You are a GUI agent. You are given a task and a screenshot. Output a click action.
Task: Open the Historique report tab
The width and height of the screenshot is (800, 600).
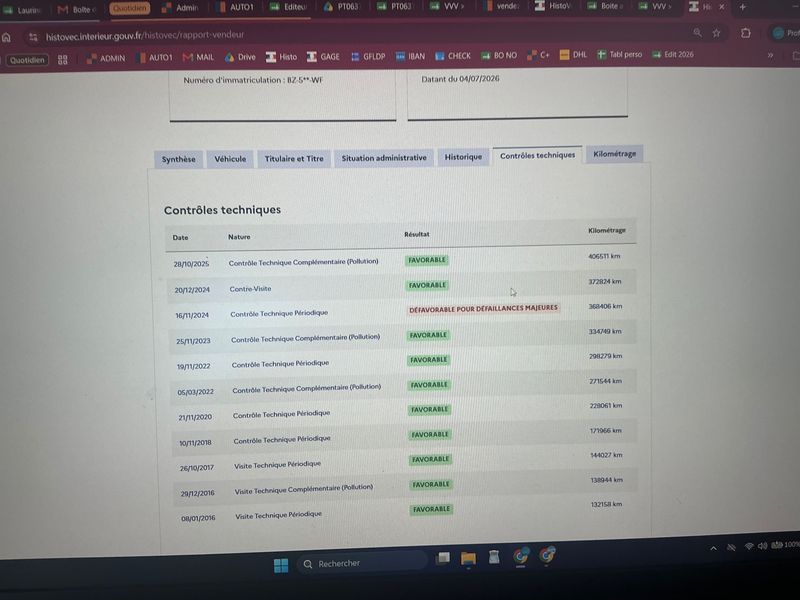click(463, 157)
